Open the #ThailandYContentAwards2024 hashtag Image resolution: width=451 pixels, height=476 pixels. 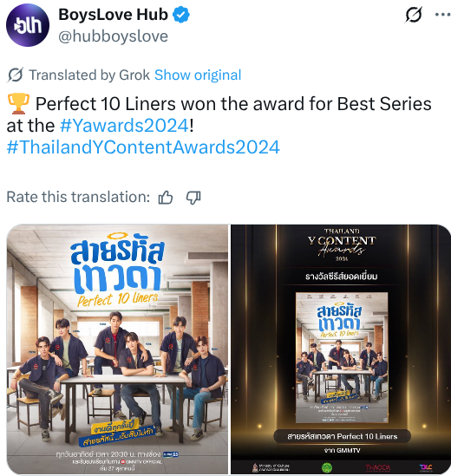click(143, 147)
